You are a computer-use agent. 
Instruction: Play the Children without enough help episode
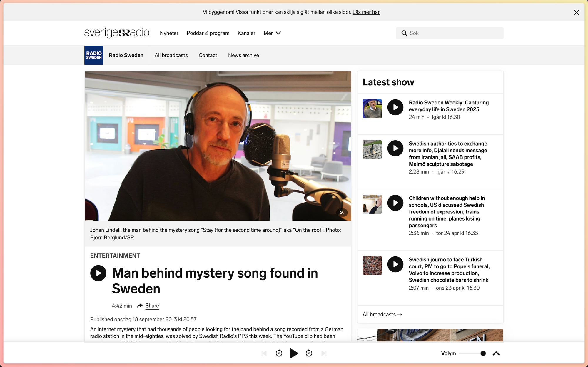click(x=395, y=203)
